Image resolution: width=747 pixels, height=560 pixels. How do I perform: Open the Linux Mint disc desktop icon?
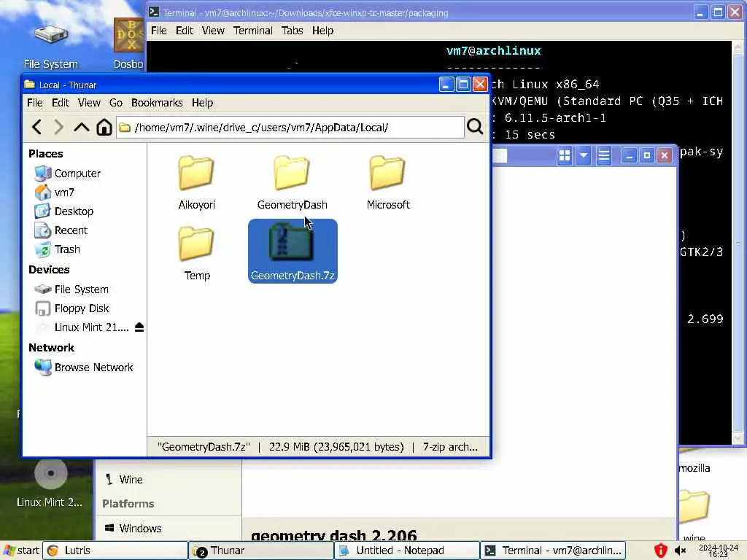pyautogui.click(x=50, y=483)
